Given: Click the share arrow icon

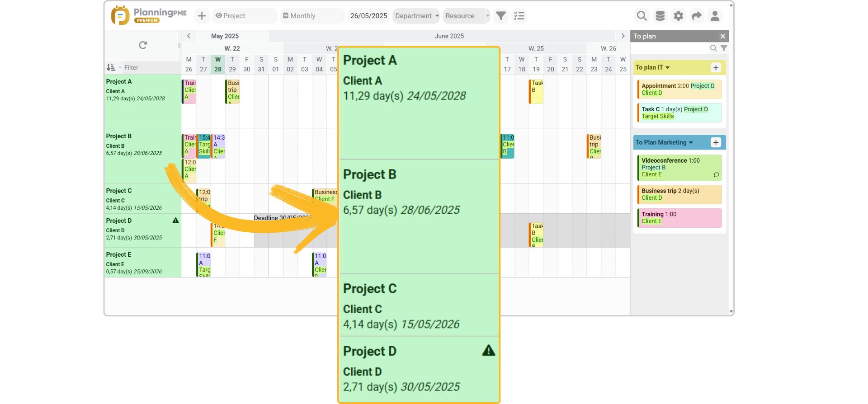Looking at the screenshot, I should click(697, 16).
